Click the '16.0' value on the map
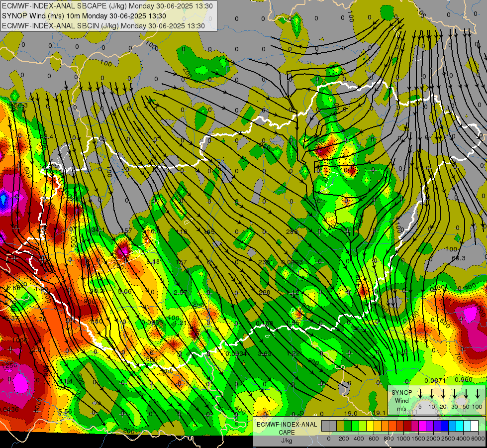The width and height of the screenshot is (487, 448). tap(154, 231)
